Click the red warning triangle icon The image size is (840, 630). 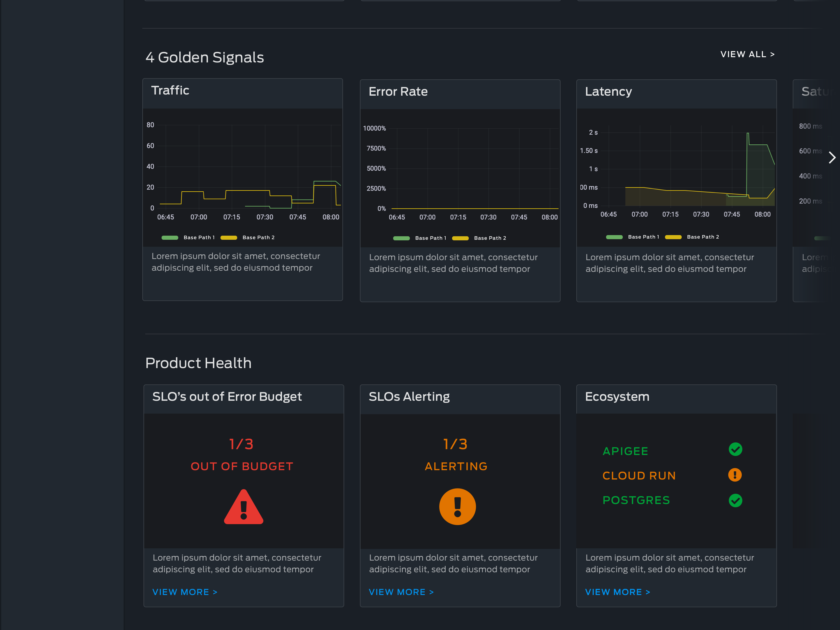click(244, 507)
